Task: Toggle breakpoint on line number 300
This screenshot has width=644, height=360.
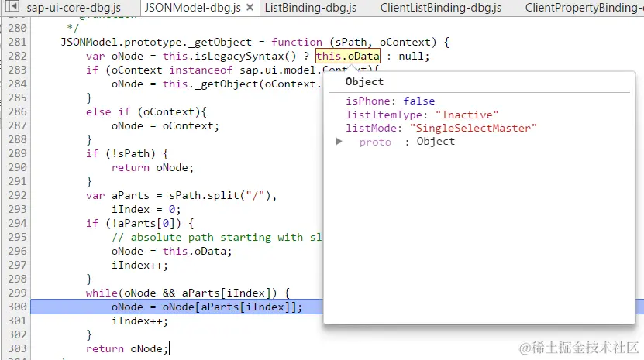Action: click(x=17, y=307)
